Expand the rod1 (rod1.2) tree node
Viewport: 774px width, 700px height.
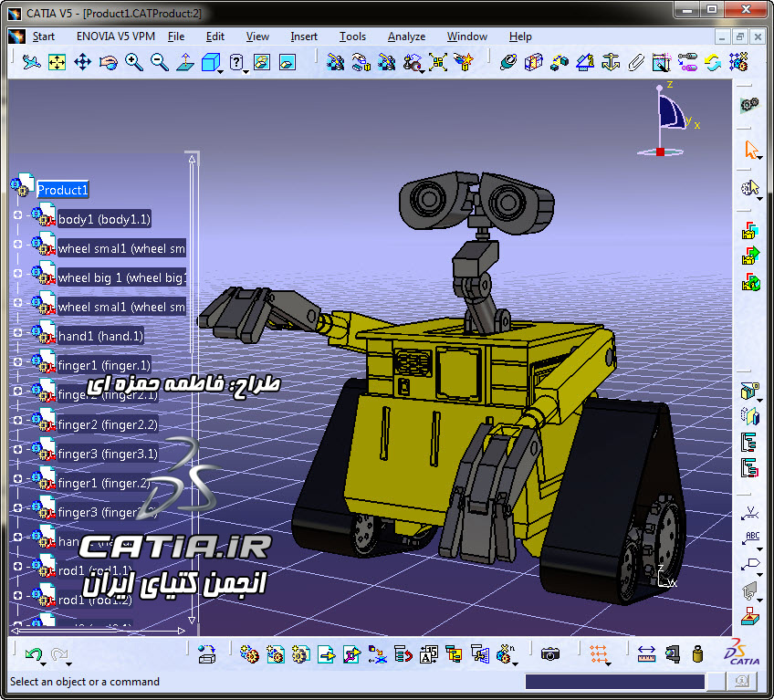click(17, 595)
